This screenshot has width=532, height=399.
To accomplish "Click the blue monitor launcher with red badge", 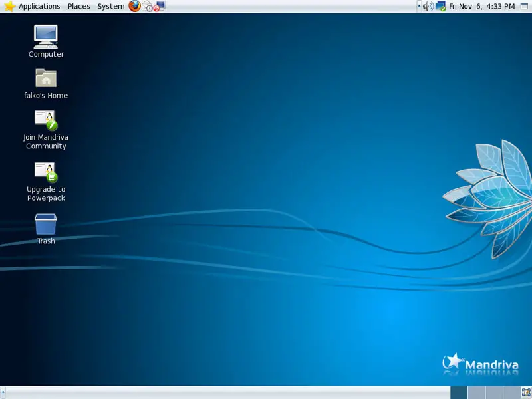I will 159,6.
